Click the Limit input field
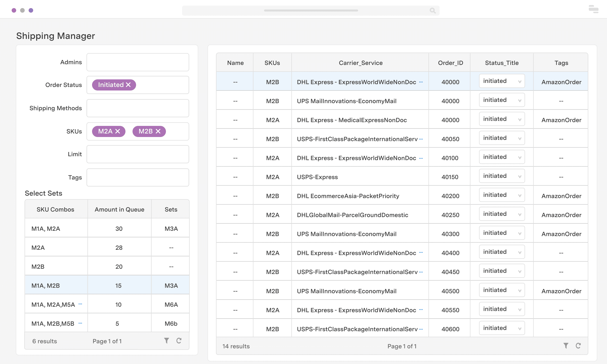607x364 pixels. [x=138, y=154]
